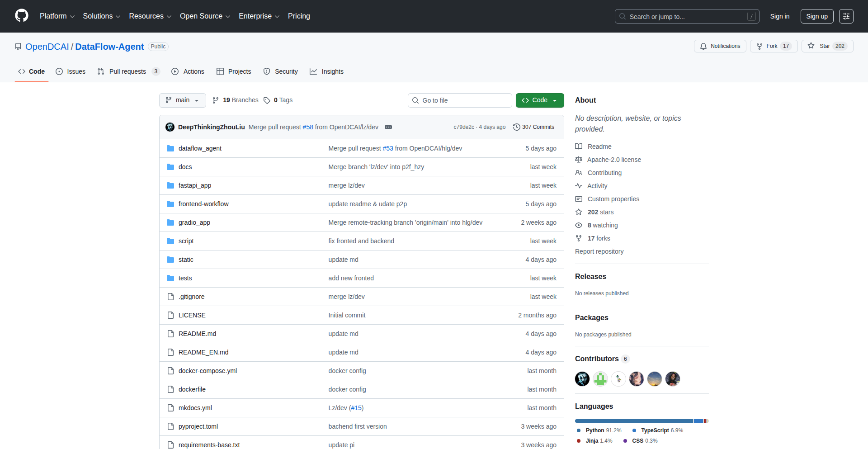Focus the Search or jump to field
Image resolution: width=868 pixels, height=449 pixels.
point(687,16)
